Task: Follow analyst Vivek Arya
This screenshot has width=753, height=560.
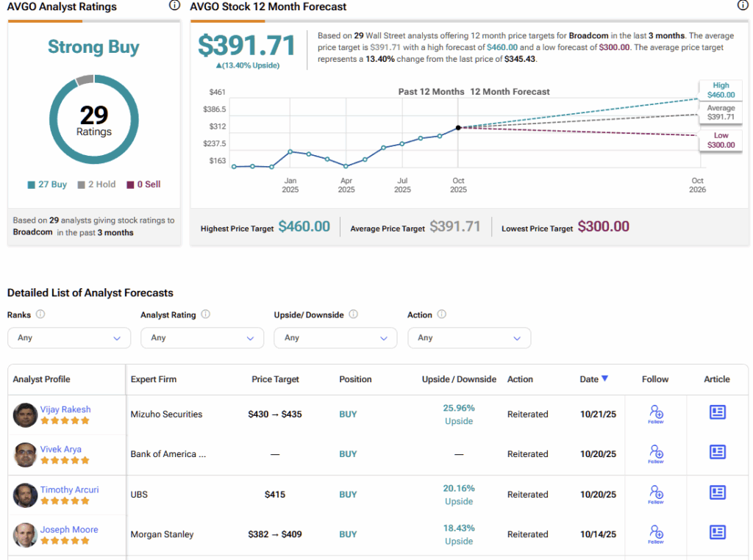Action: 656,453
